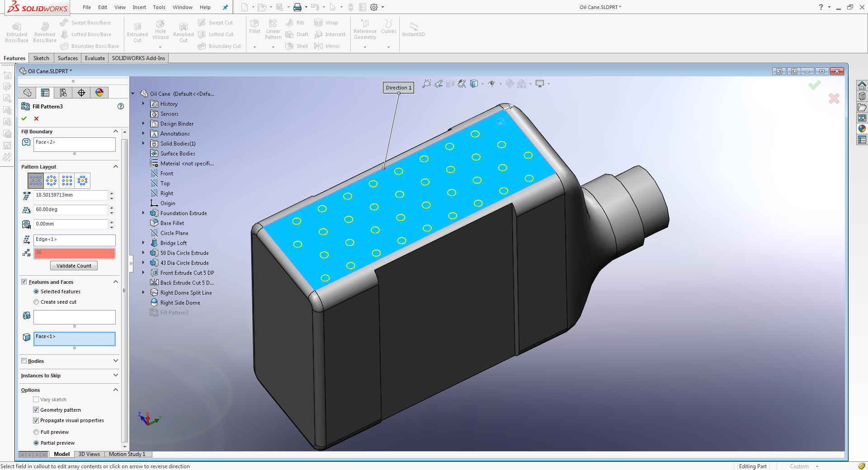Open the ConfigurationManager tab icon

click(63, 93)
